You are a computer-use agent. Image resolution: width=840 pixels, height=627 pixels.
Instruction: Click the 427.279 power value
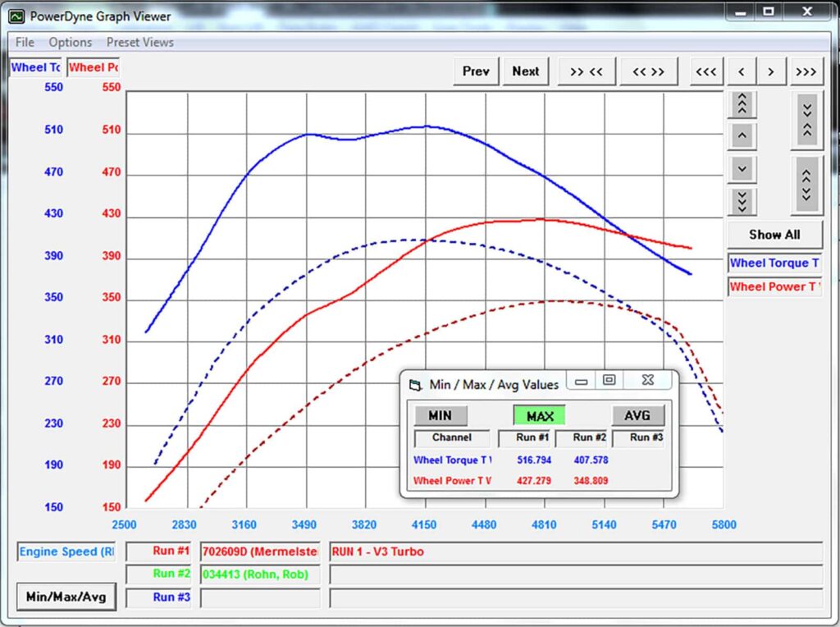pos(533,481)
